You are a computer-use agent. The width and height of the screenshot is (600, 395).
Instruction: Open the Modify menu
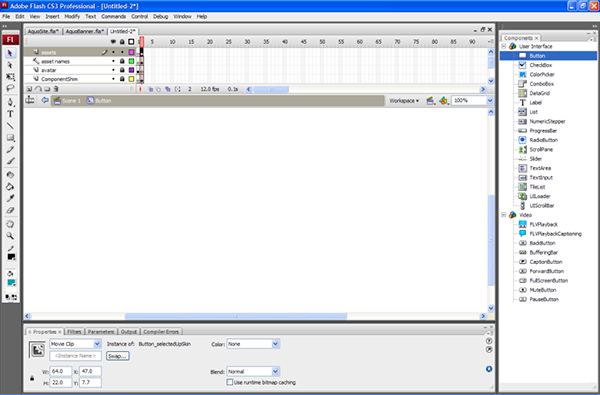click(x=72, y=16)
